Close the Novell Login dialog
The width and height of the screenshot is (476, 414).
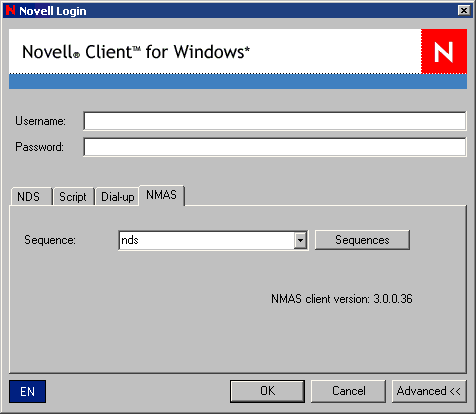[464, 11]
